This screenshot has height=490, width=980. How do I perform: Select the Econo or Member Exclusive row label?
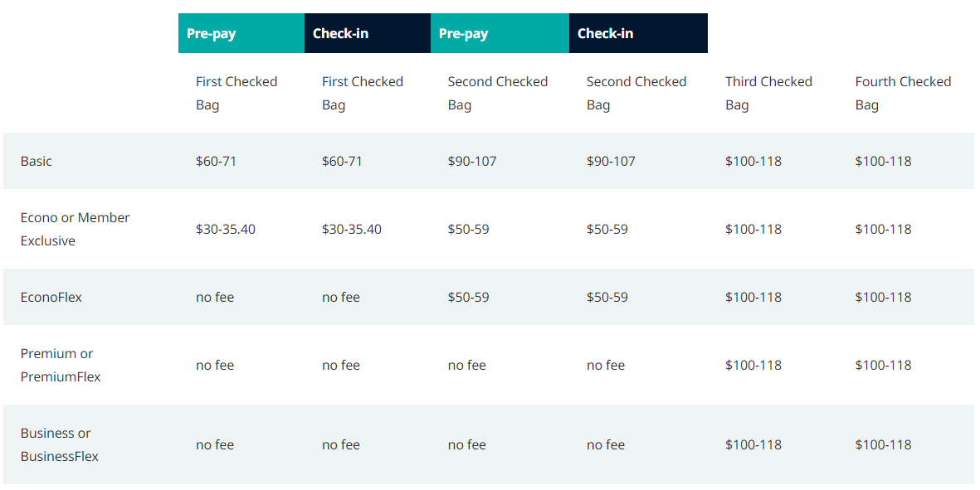pos(75,229)
